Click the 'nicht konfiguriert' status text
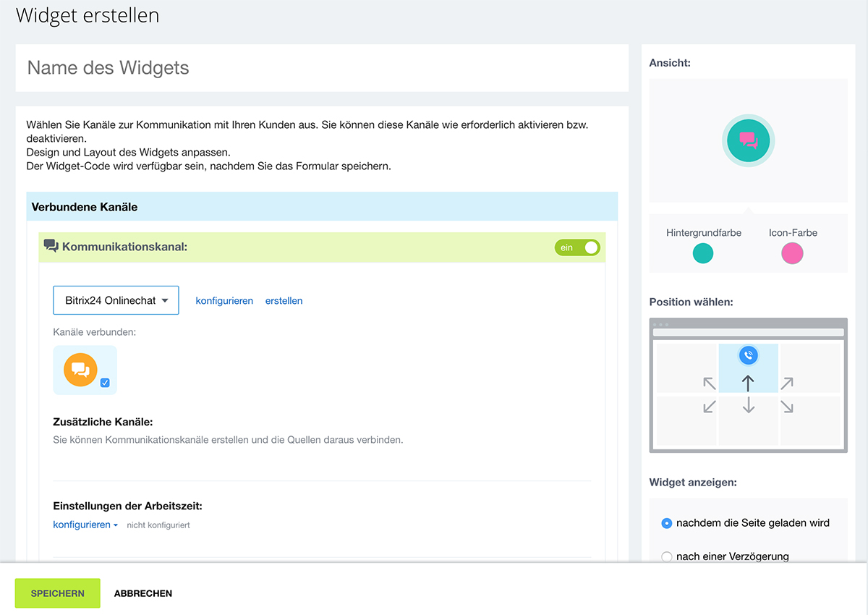The height and width of the screenshot is (615, 868). [x=158, y=525]
